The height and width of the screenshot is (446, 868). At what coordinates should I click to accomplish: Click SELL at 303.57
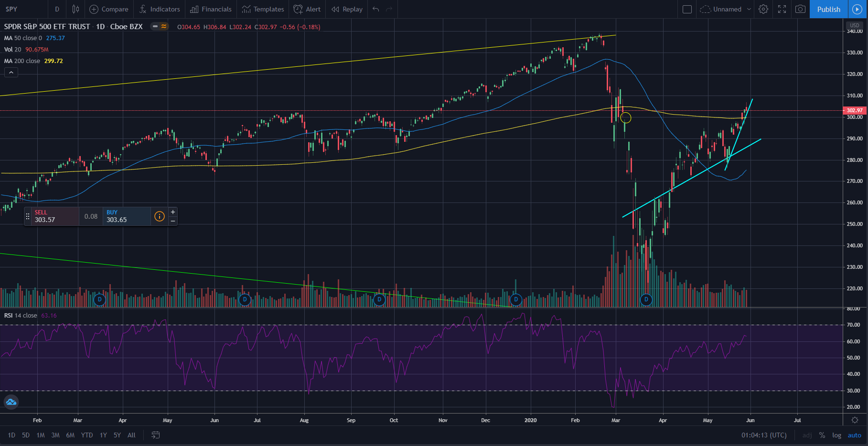(x=56, y=216)
